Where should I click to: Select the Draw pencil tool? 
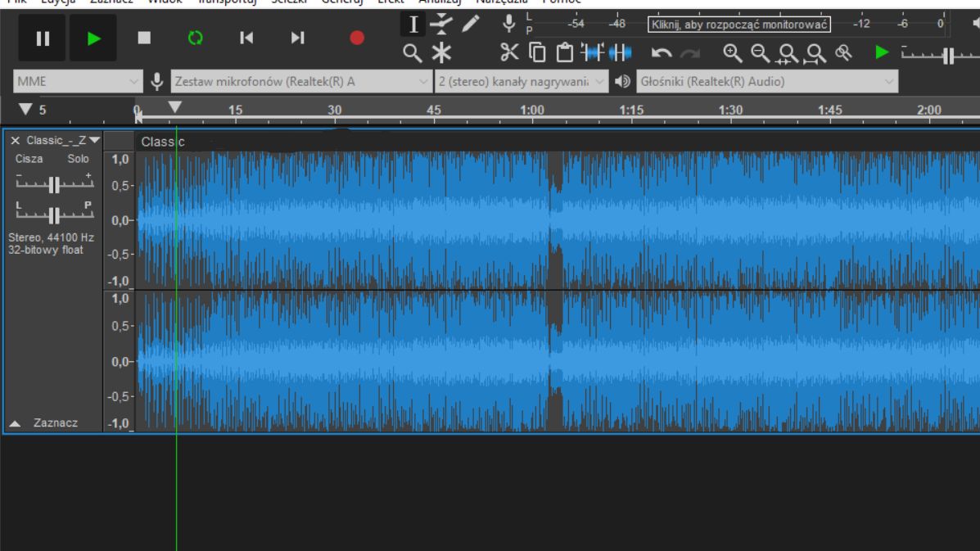coord(470,25)
